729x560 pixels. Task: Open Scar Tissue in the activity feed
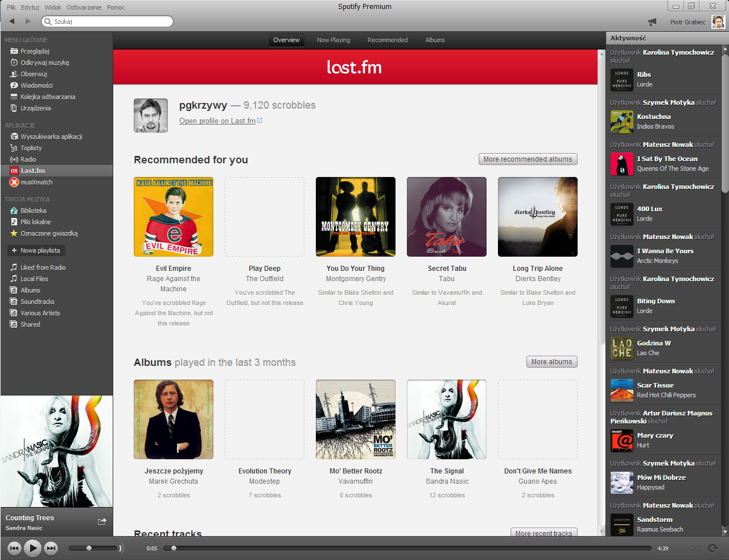click(x=656, y=385)
